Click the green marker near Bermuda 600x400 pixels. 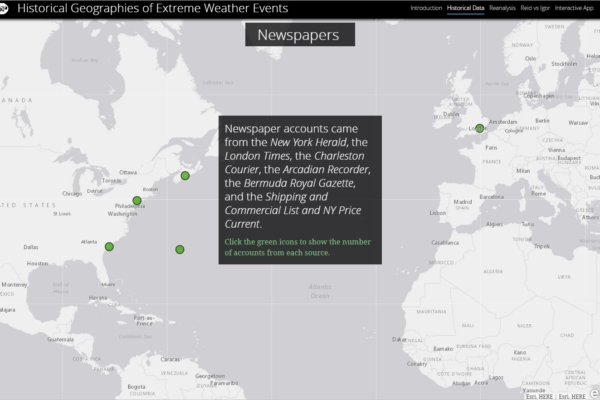point(180,249)
